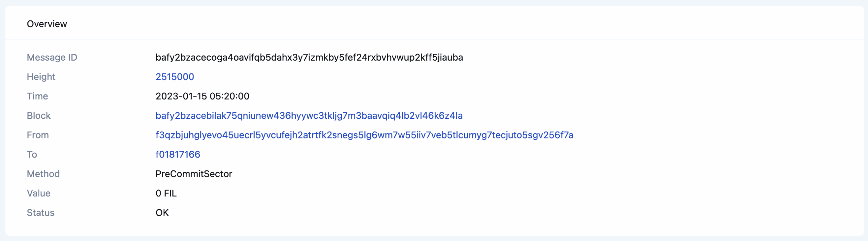Click the Overview heading
The height and width of the screenshot is (241, 868).
47,24
